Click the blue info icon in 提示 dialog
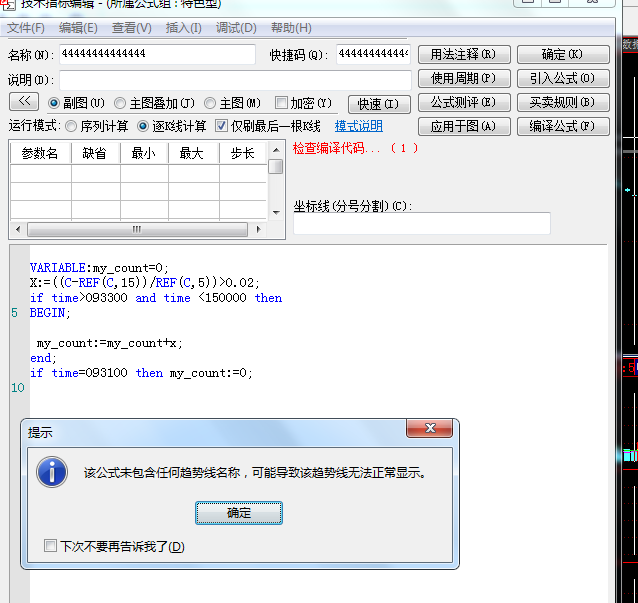638x603 pixels. point(52,472)
